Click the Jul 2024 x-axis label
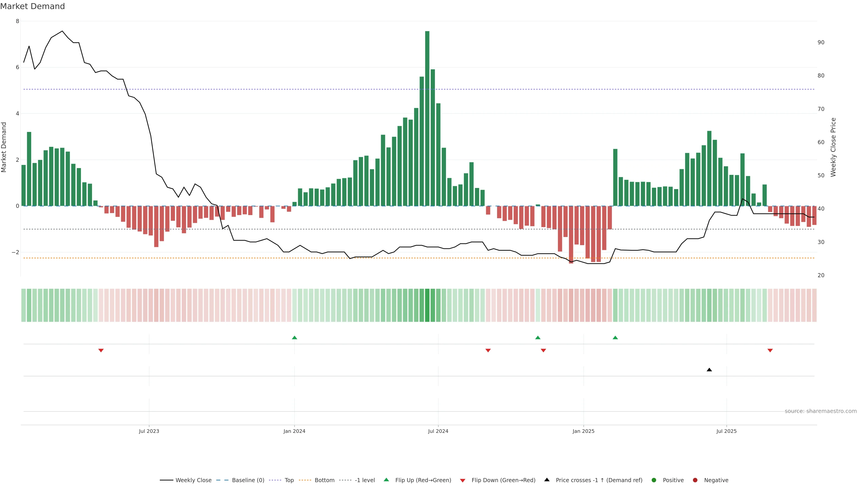The height and width of the screenshot is (488, 868). click(438, 431)
